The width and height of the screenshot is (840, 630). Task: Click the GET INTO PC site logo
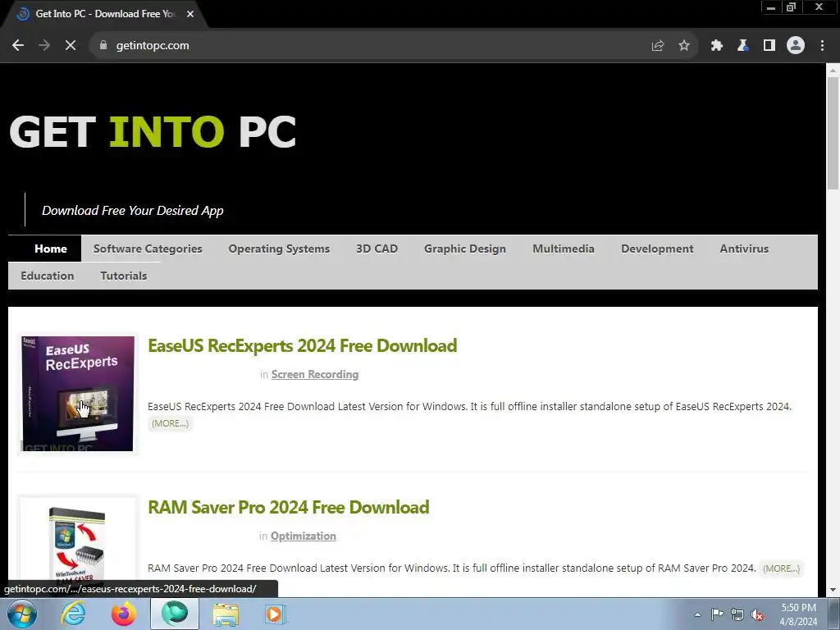pyautogui.click(x=153, y=132)
